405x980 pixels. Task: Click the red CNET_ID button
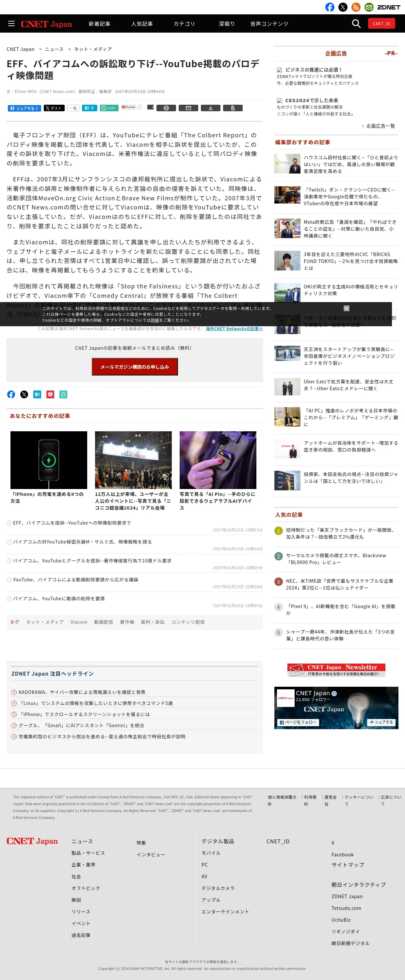(381, 23)
